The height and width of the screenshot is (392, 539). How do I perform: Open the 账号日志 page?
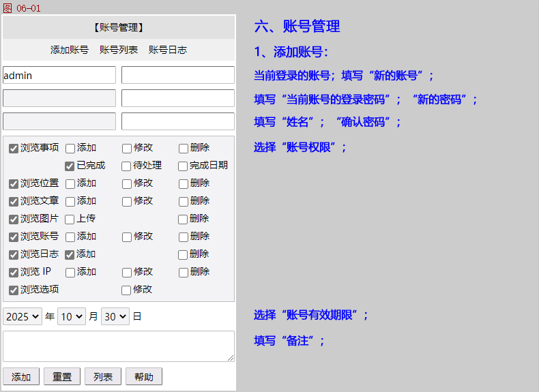[168, 50]
